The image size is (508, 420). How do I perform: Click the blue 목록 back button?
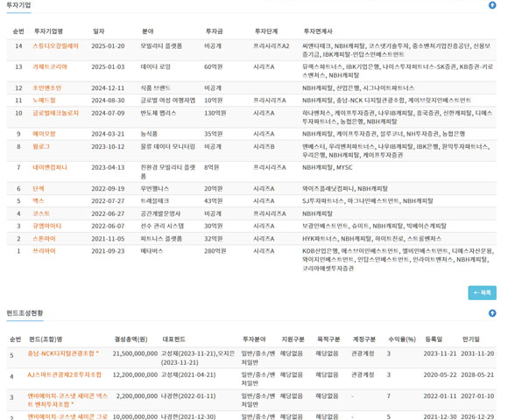coord(482,293)
